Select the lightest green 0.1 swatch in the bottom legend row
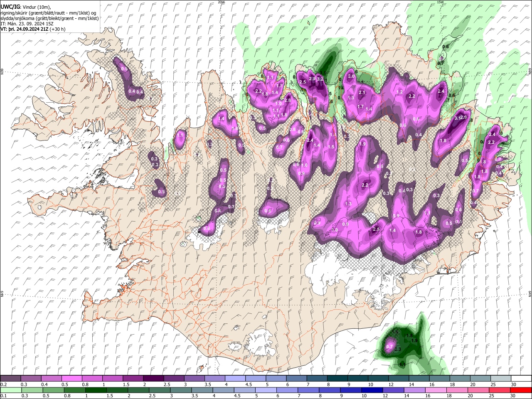Viewport: 532px width, 399px height. coord(10,390)
